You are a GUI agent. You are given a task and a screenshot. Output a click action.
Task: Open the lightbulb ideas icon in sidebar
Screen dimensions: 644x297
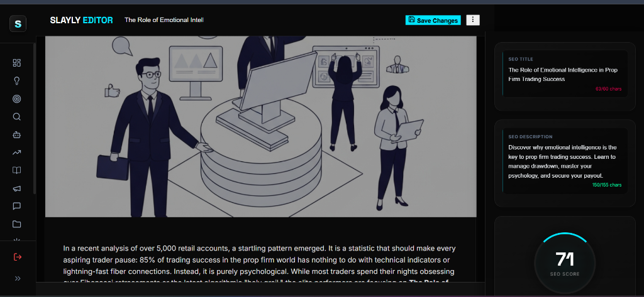[17, 81]
